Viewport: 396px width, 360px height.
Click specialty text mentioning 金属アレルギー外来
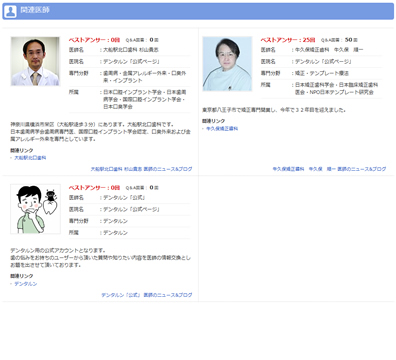tap(145, 77)
